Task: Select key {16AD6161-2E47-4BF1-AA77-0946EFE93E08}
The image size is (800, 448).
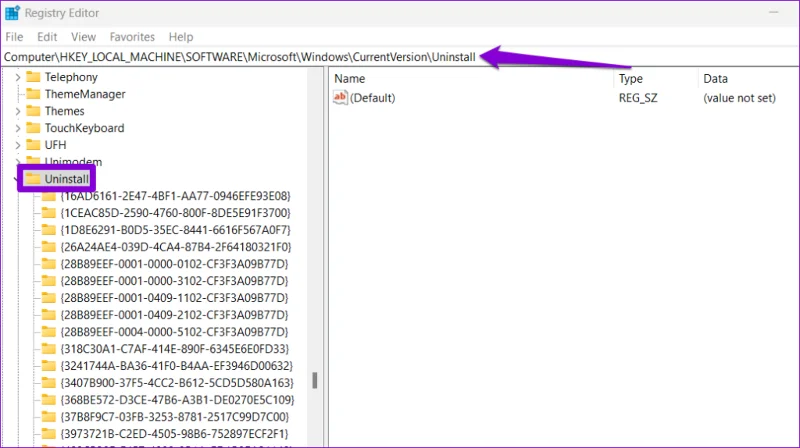Action: [175, 196]
